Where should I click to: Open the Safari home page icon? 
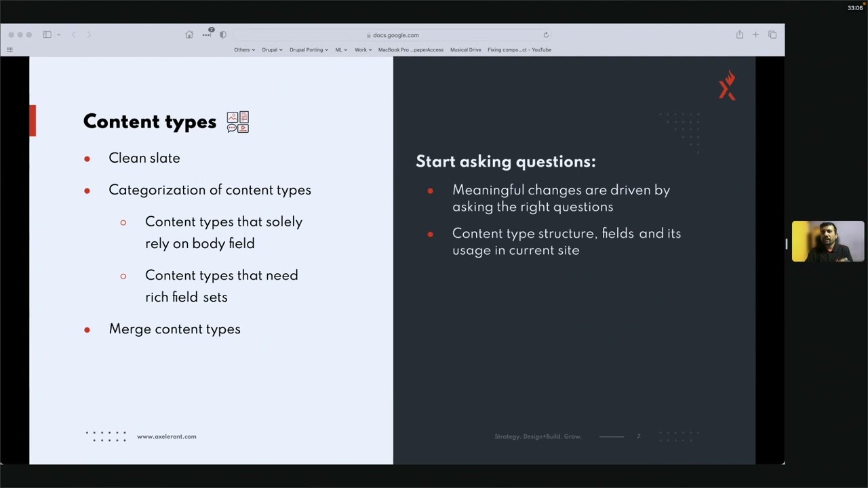click(x=189, y=35)
